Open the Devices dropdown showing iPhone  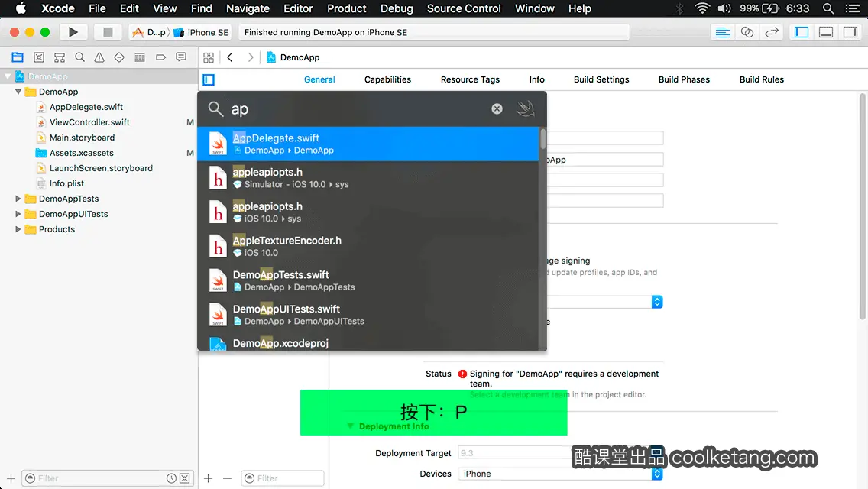(x=560, y=474)
